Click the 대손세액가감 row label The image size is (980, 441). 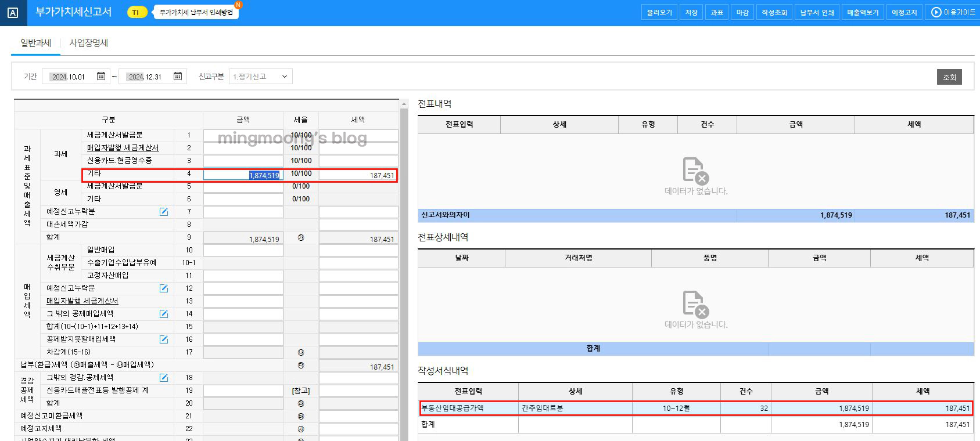(67, 224)
